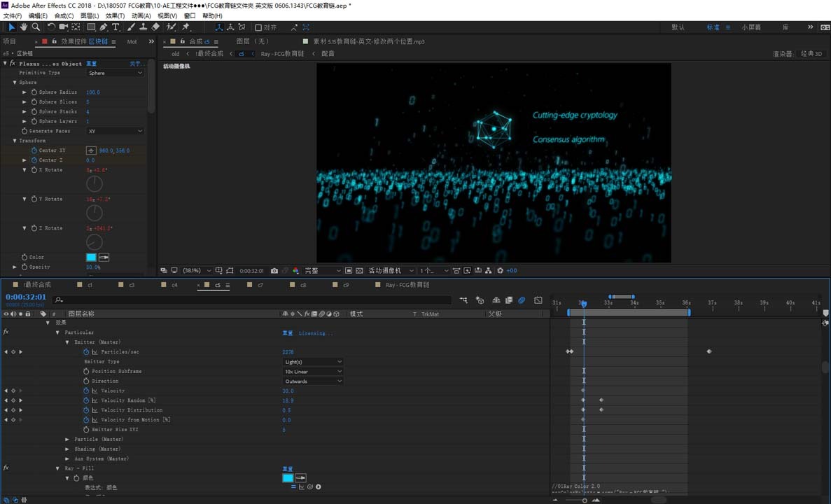The width and height of the screenshot is (831, 504).
Task: Select the Pen tool
Action: click(104, 27)
